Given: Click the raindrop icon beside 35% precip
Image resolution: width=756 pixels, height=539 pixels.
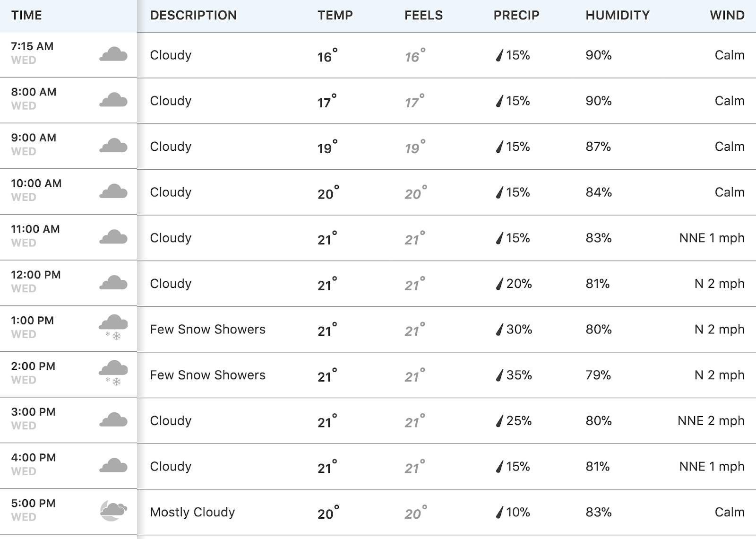Looking at the screenshot, I should [x=499, y=375].
